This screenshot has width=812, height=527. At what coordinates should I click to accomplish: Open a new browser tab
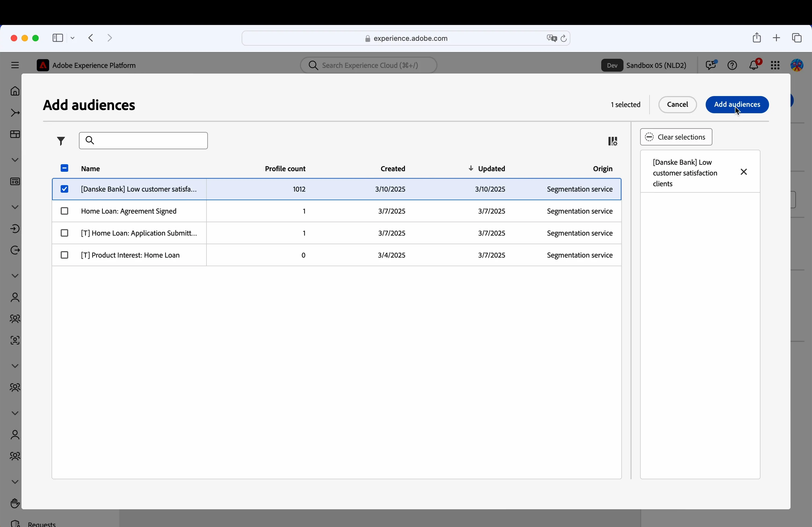[x=776, y=38]
